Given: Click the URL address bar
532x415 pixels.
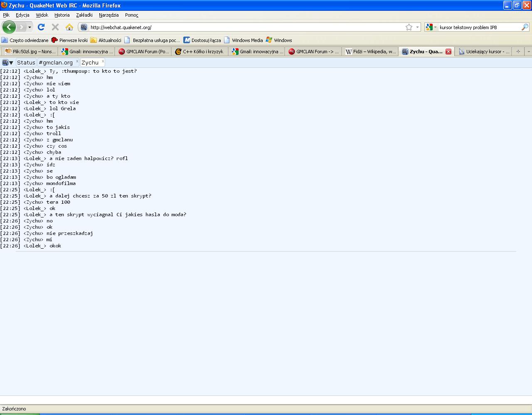Looking at the screenshot, I should 245,27.
